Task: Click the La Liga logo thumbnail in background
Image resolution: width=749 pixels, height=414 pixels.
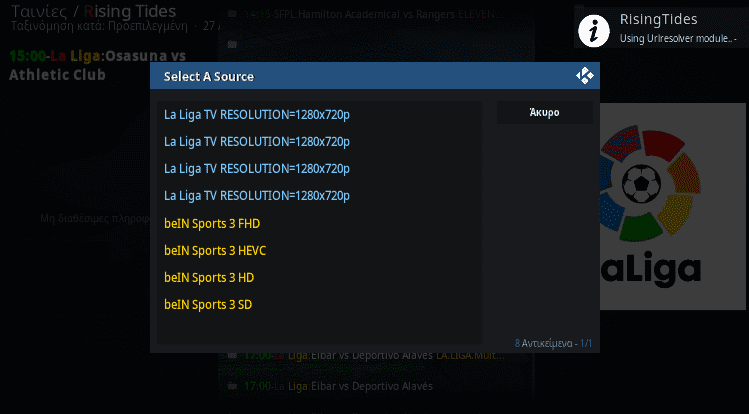Action: 673,206
